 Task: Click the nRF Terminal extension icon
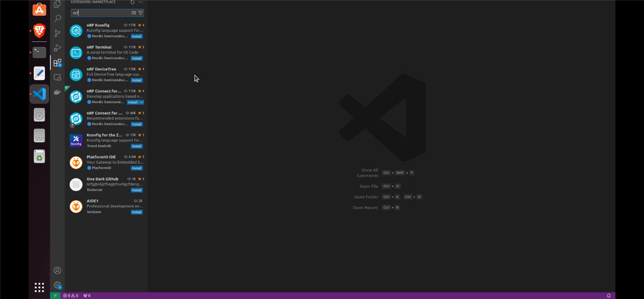pos(76,53)
